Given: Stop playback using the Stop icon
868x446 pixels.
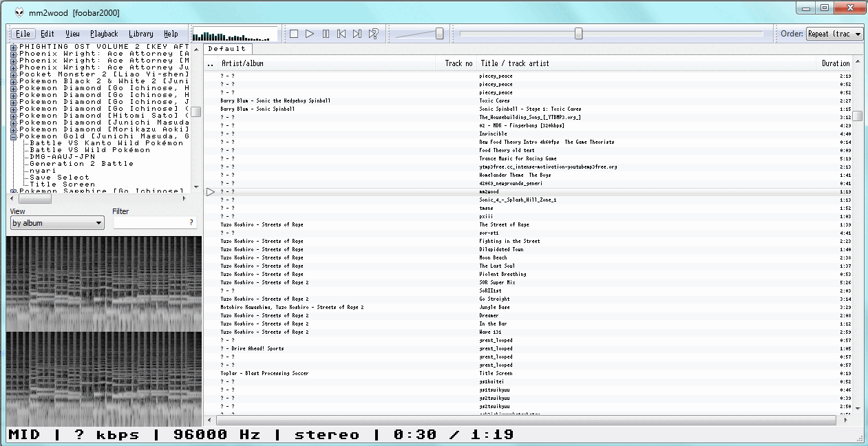Looking at the screenshot, I should point(293,33).
